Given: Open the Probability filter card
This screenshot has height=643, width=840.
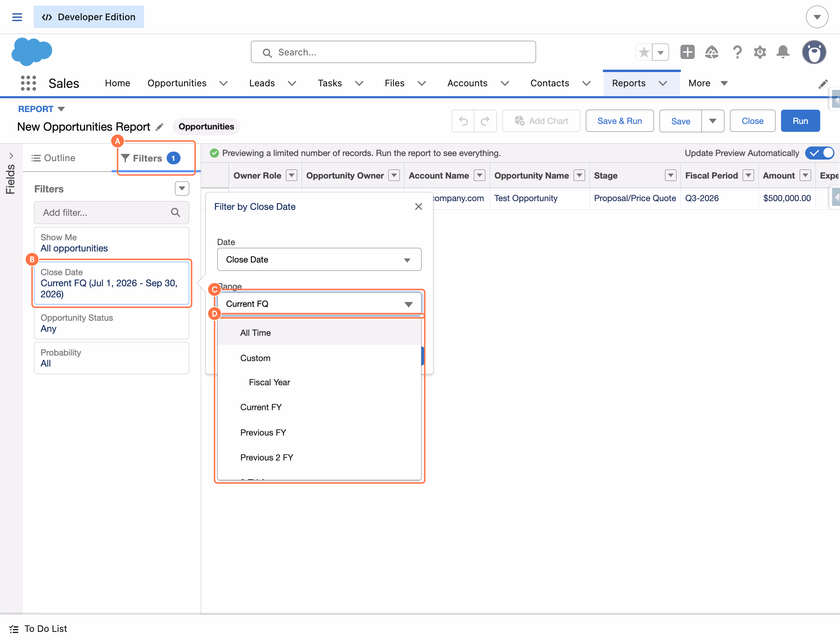Looking at the screenshot, I should point(111,358).
